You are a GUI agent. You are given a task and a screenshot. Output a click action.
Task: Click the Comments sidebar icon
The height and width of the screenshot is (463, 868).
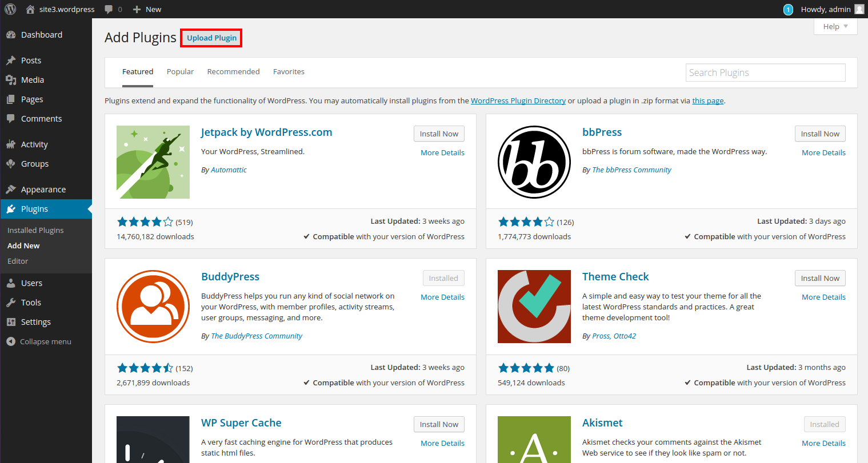click(11, 119)
